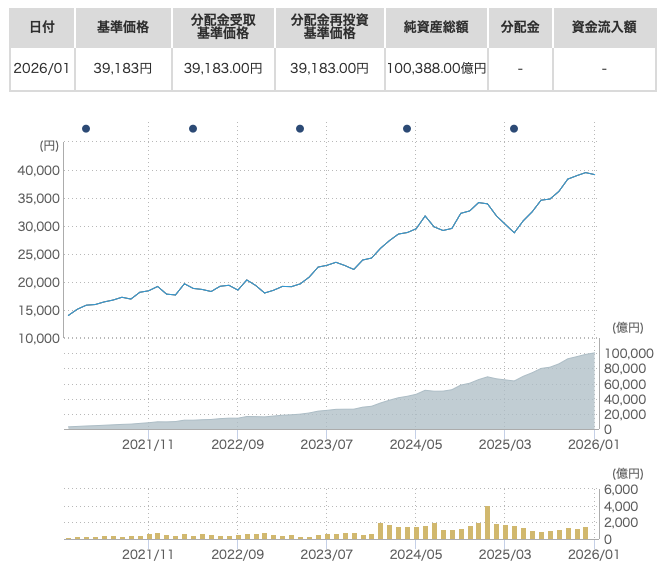Click the 資金流入額 column header
The image size is (664, 577).
coord(604,27)
